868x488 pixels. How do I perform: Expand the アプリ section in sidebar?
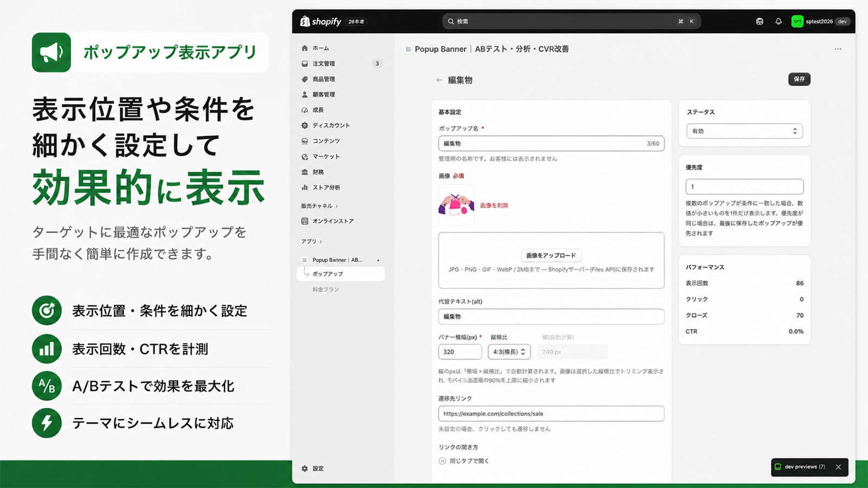311,241
